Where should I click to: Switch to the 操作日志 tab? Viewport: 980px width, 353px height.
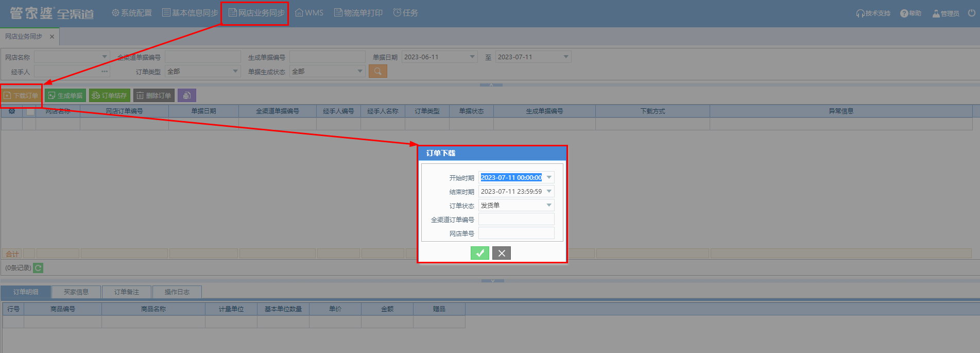tap(177, 292)
